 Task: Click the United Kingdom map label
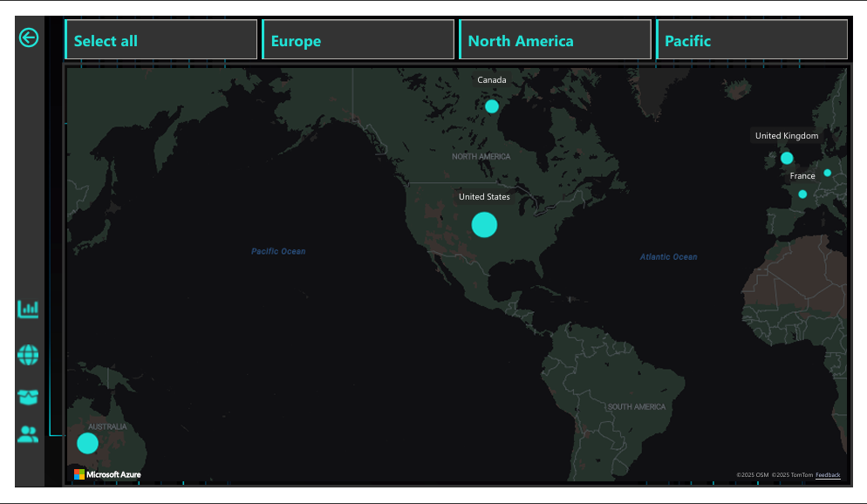787,136
